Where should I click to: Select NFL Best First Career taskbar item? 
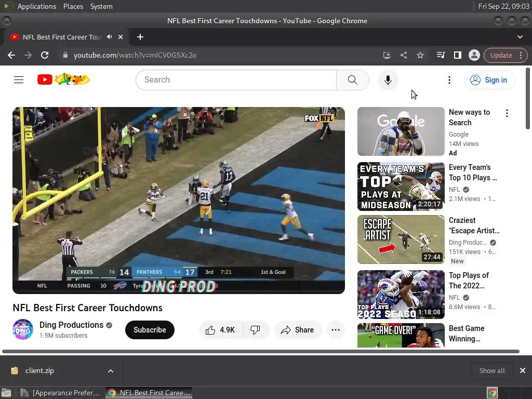point(149,393)
